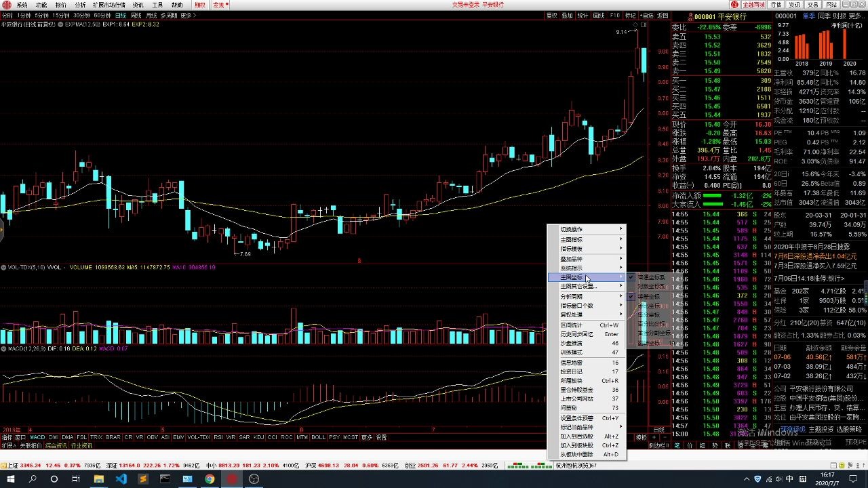Viewport: 868px width, 488px height.
Task: Expand the 指标窗口个数 submenu
Action: click(x=587, y=306)
